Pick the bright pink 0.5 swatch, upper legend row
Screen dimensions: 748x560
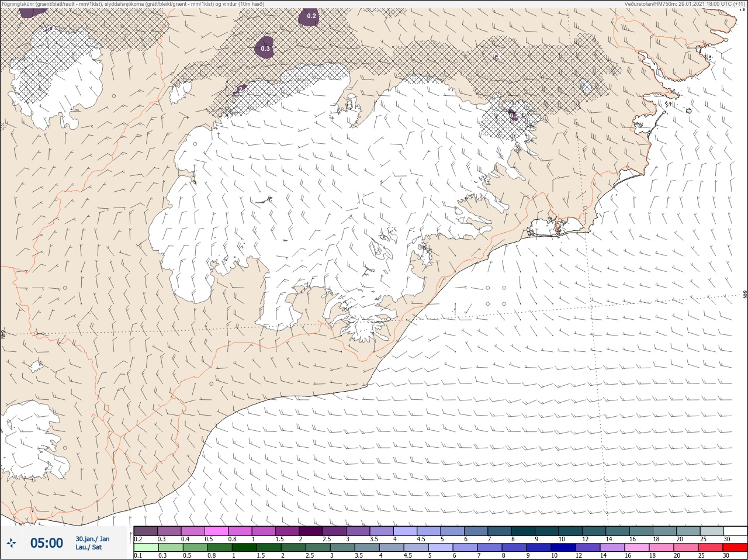[216, 531]
